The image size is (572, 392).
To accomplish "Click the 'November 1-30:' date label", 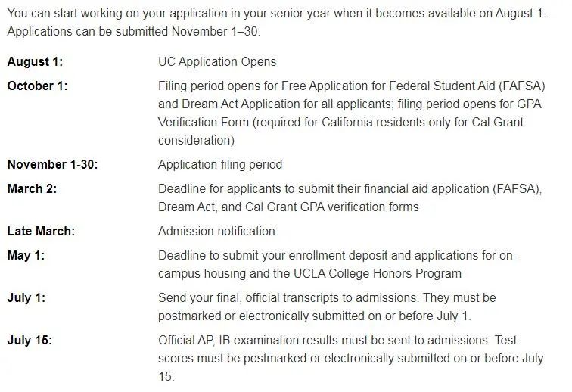I will pyautogui.click(x=52, y=165).
